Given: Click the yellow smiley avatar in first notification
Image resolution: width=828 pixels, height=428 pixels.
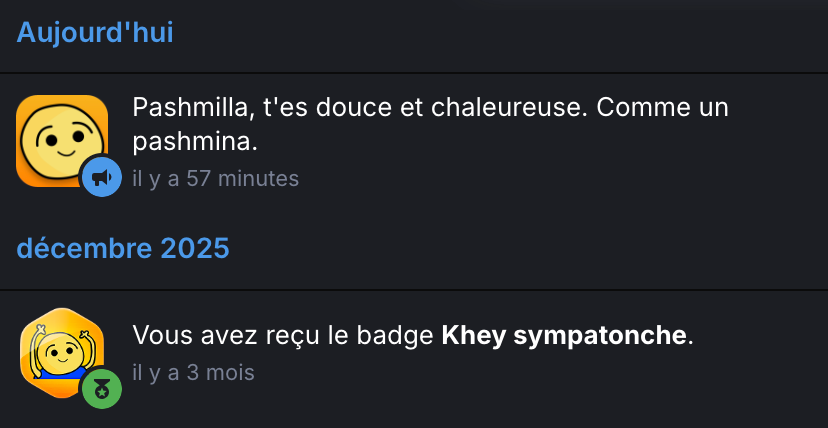Looking at the screenshot, I should [x=60, y=138].
